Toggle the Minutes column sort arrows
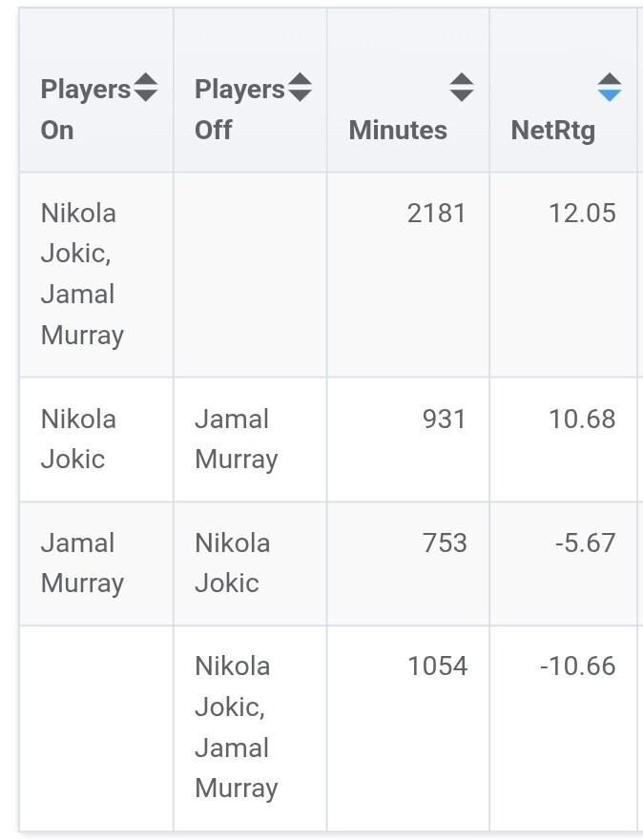 coord(462,88)
